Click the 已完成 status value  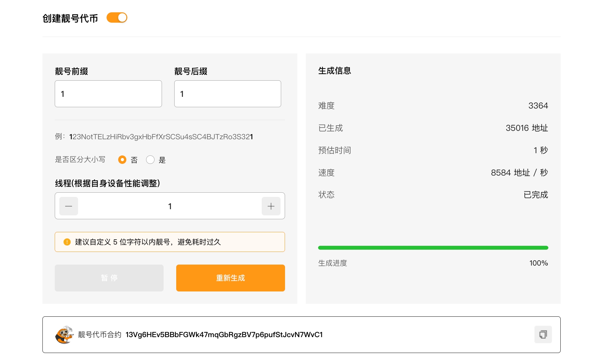pos(536,195)
